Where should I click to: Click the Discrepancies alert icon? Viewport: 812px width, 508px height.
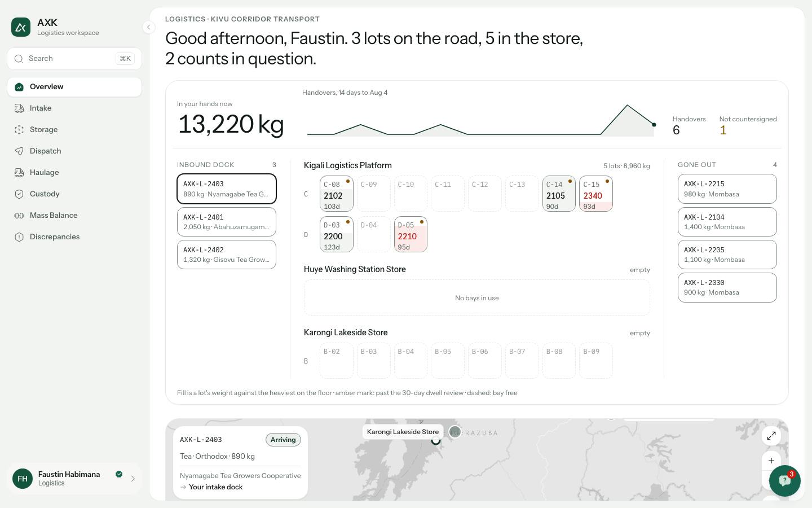[19, 237]
